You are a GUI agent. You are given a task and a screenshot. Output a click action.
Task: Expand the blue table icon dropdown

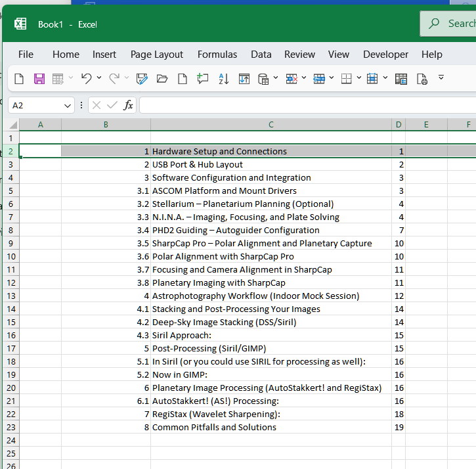[385, 78]
